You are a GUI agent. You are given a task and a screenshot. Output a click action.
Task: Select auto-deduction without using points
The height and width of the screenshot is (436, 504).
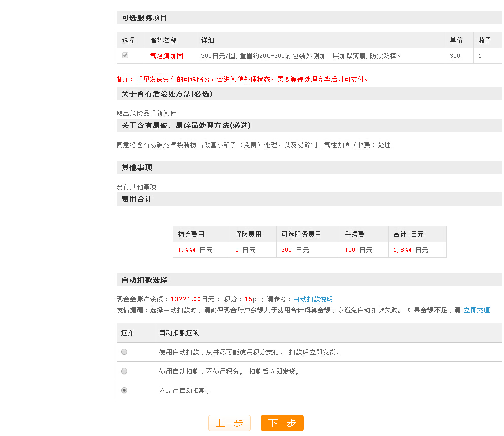point(124,371)
